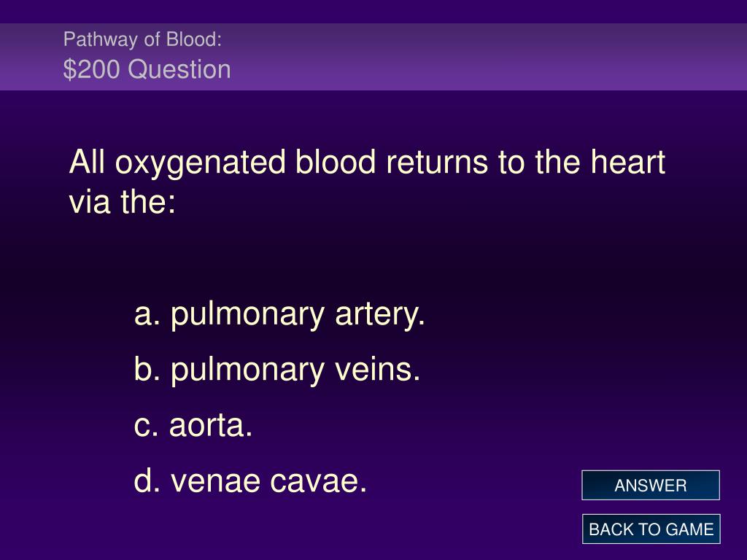
Task: Click the word 'returns' in the question
Action: pyautogui.click(x=437, y=163)
